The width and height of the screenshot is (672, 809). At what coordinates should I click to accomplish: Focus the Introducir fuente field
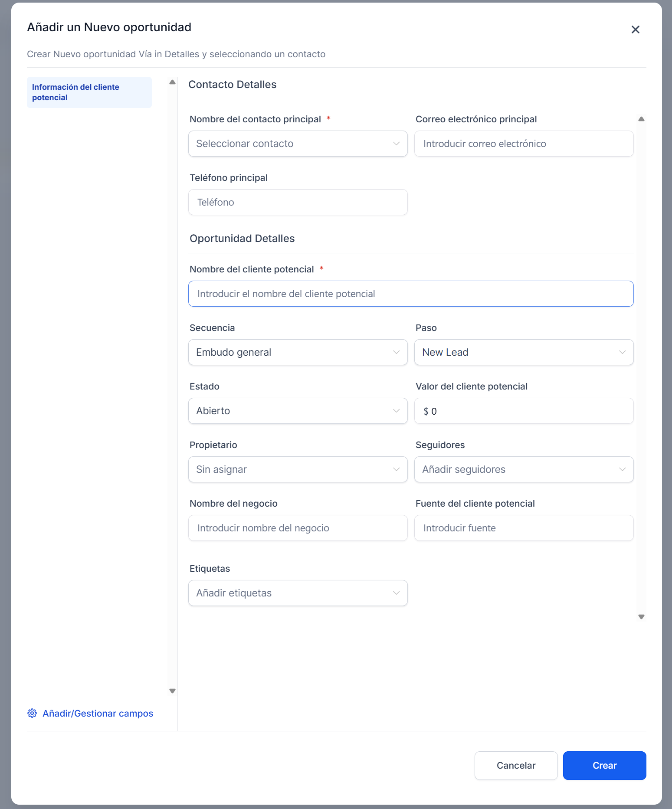[524, 528]
